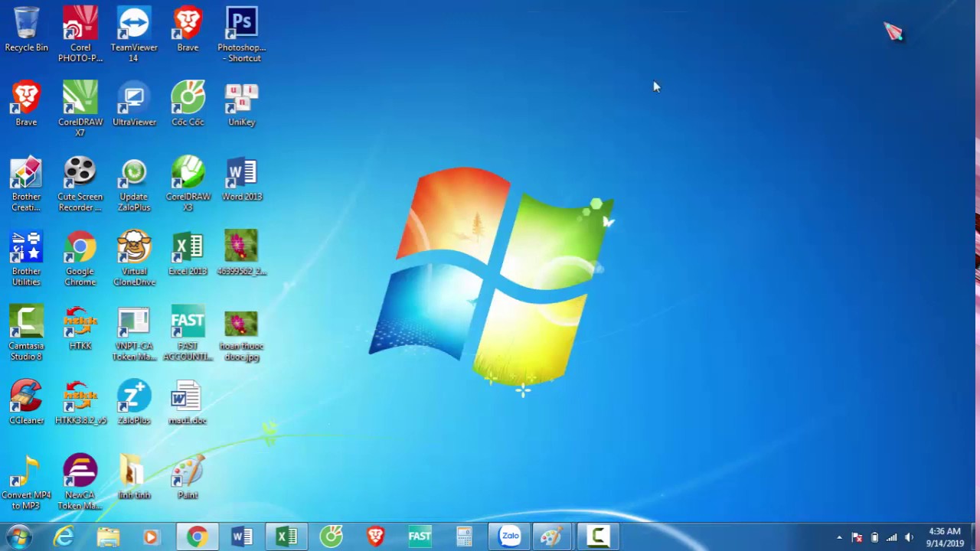
Task: Switch to Excel in the taskbar
Action: point(286,537)
